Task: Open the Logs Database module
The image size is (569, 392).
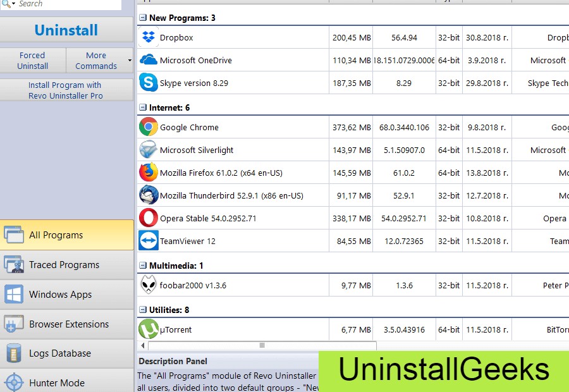Action: click(x=67, y=353)
